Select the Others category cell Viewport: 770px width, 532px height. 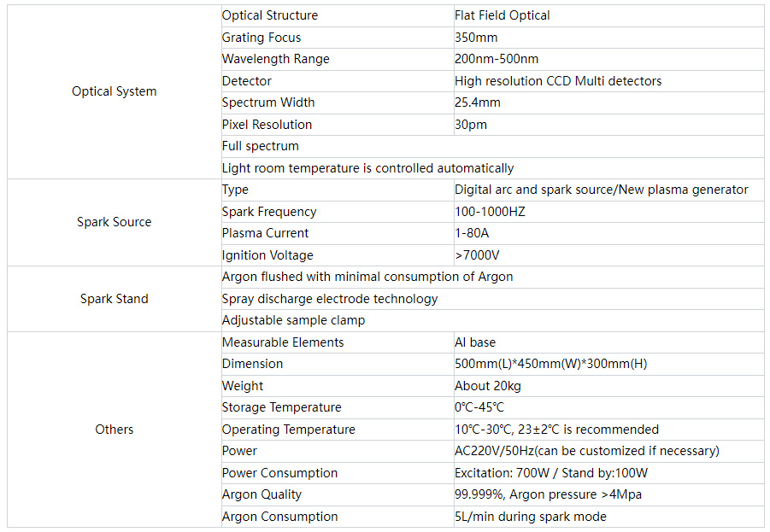point(114,430)
